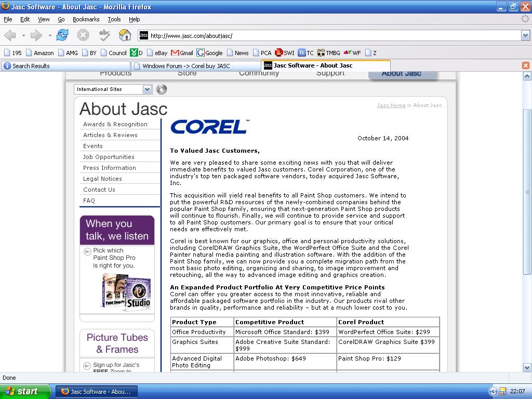Click the page scrollbar down arrow
The image size is (532, 399).
pos(527,367)
